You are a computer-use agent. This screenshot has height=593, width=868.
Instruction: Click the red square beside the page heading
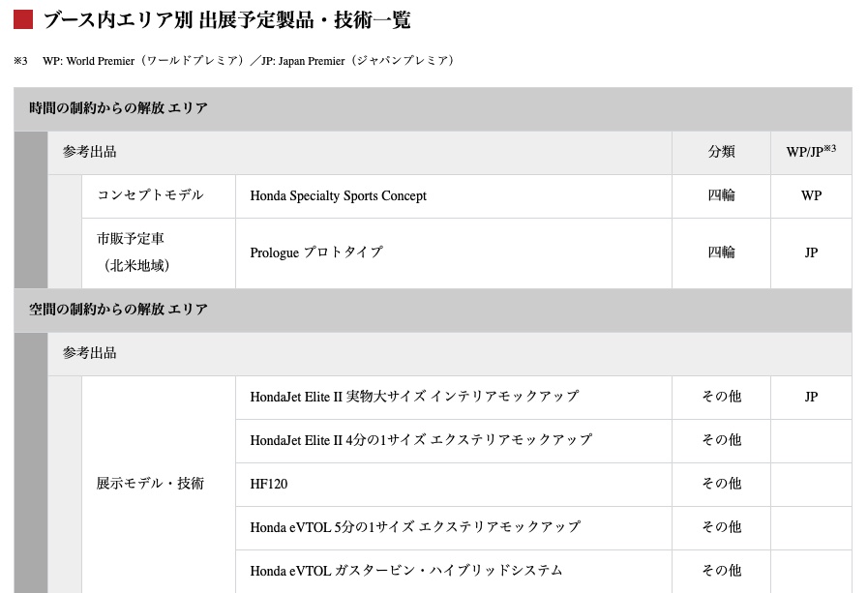pyautogui.click(x=23, y=19)
